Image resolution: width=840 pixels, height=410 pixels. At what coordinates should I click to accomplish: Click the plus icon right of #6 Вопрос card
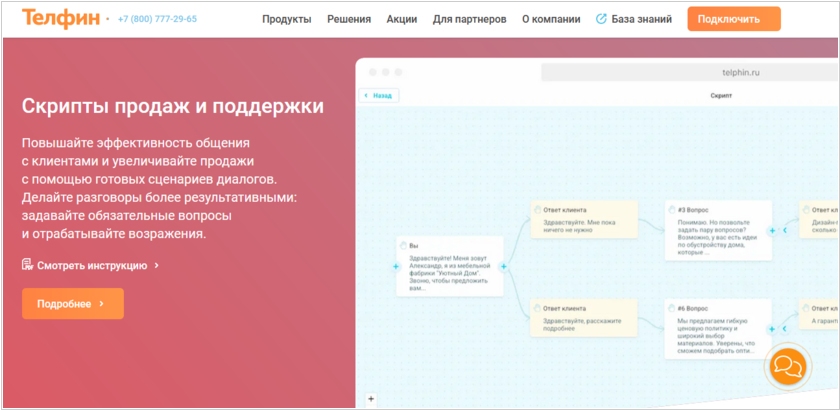point(772,329)
